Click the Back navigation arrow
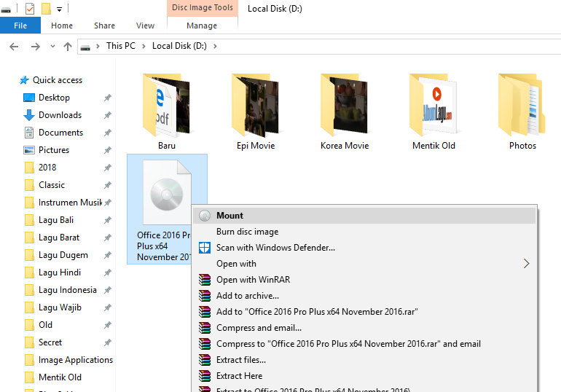 coord(14,47)
